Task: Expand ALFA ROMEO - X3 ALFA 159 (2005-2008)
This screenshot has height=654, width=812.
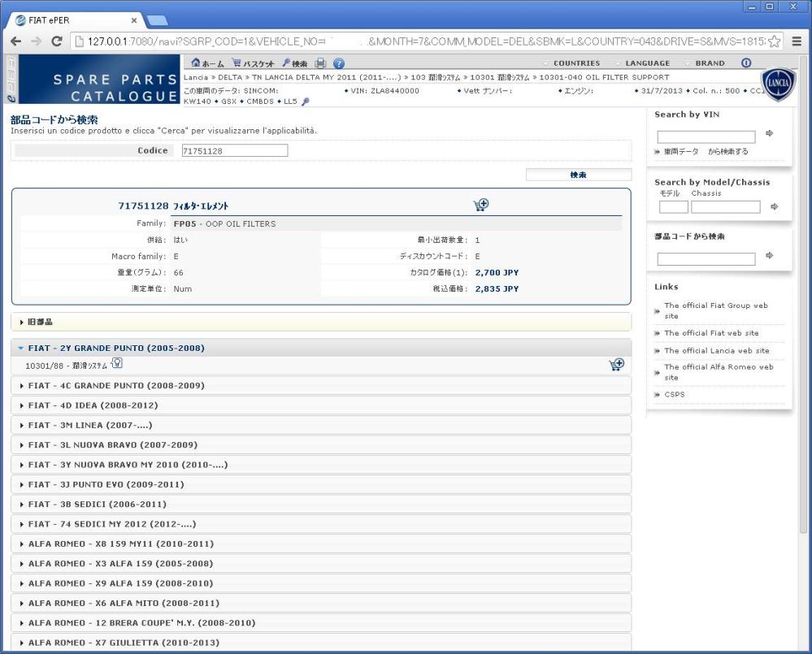Action: [321, 564]
